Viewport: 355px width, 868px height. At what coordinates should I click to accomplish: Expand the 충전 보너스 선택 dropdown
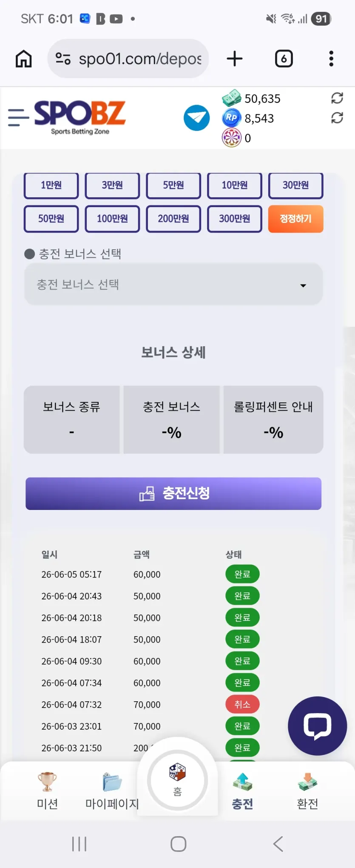[x=173, y=284]
